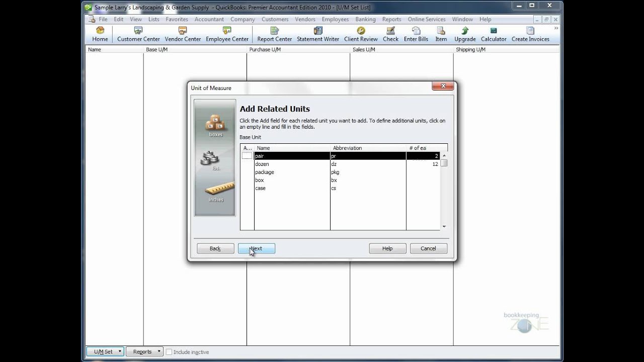The image size is (644, 362).
Task: Open the Vendors menu
Action: (305, 19)
